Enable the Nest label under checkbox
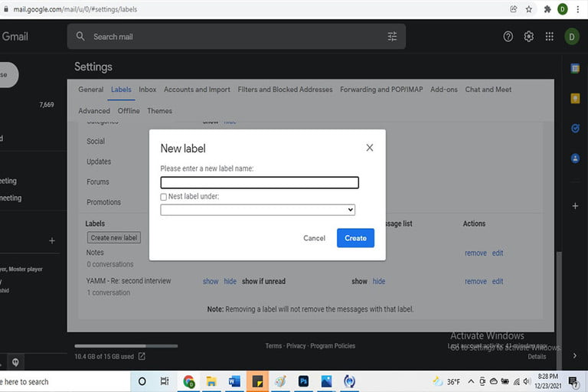 coord(164,197)
